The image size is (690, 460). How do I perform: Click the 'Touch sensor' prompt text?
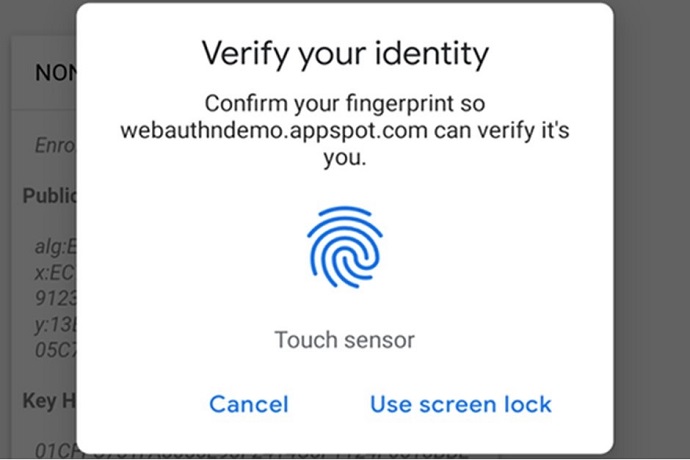[x=345, y=340]
